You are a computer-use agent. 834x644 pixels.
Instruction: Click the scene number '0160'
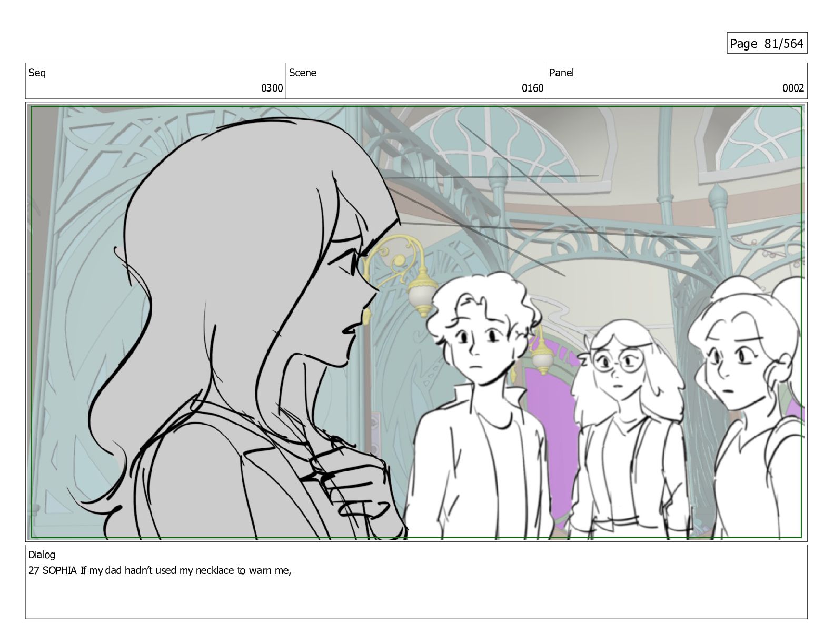[532, 88]
